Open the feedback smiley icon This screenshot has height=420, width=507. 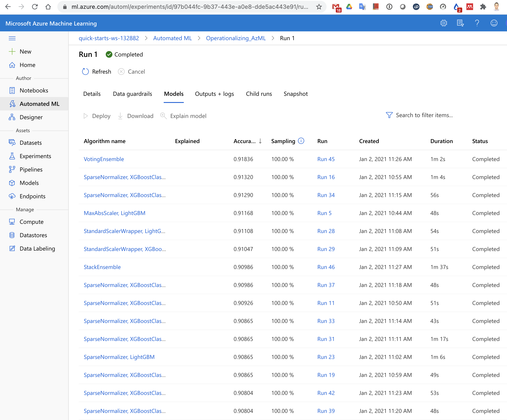point(494,23)
